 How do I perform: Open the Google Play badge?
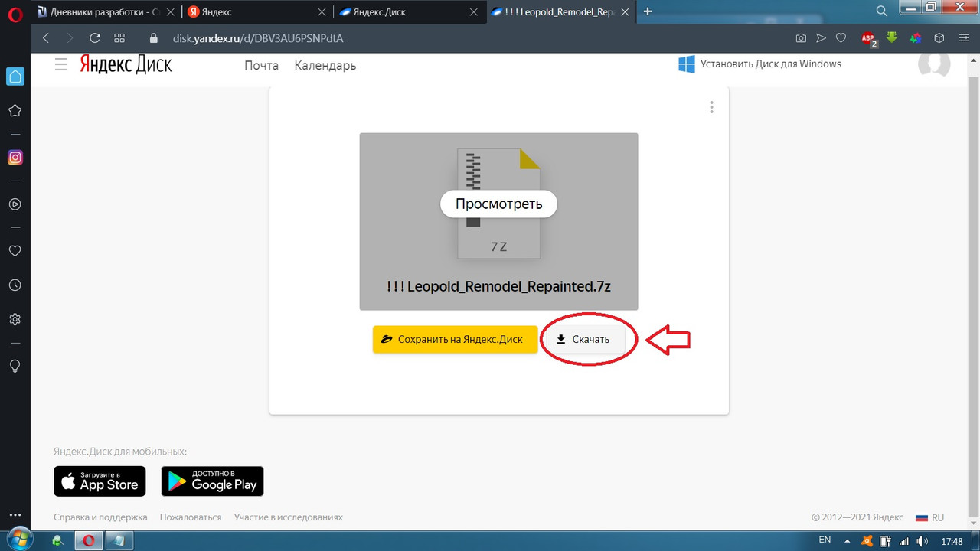click(212, 481)
